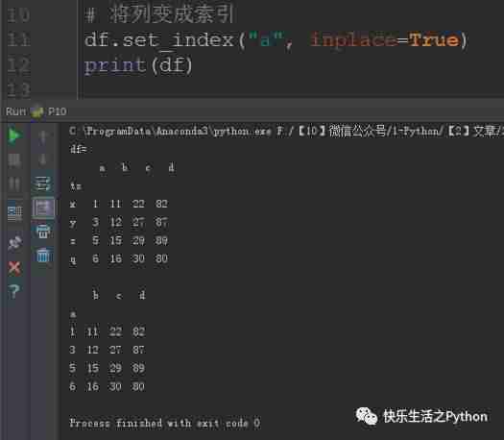Screen dimensions: 504x440
Task: Clear console with trash icon
Action: (x=43, y=255)
